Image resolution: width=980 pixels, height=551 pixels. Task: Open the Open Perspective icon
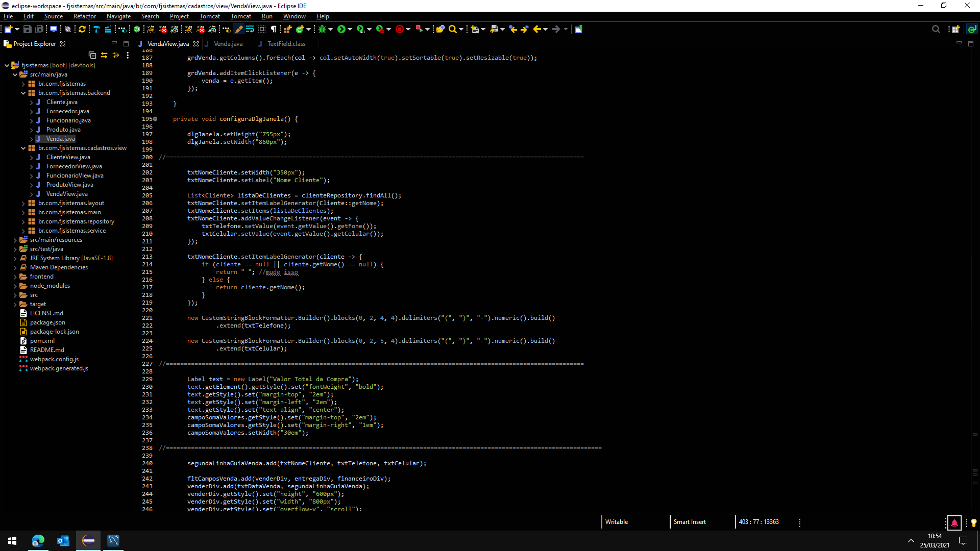(x=955, y=29)
